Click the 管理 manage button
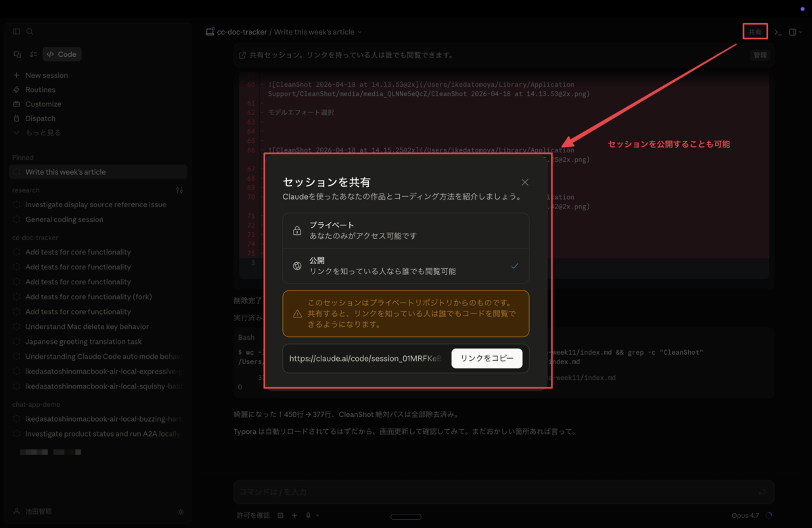The height and width of the screenshot is (528, 812). coord(761,56)
